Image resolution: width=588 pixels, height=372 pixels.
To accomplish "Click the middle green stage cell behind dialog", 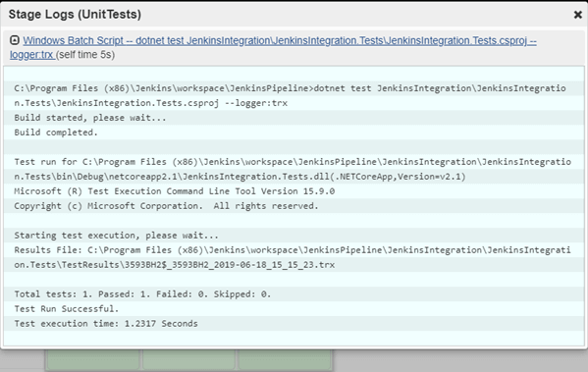I will (x=188, y=359).
